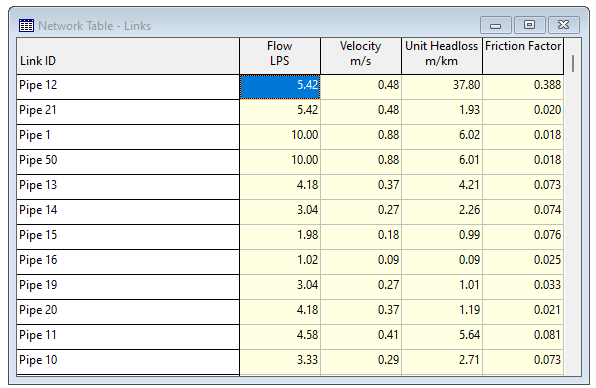The height and width of the screenshot is (388, 596).
Task: Click unit headloss value 2.26
Action: coord(442,212)
